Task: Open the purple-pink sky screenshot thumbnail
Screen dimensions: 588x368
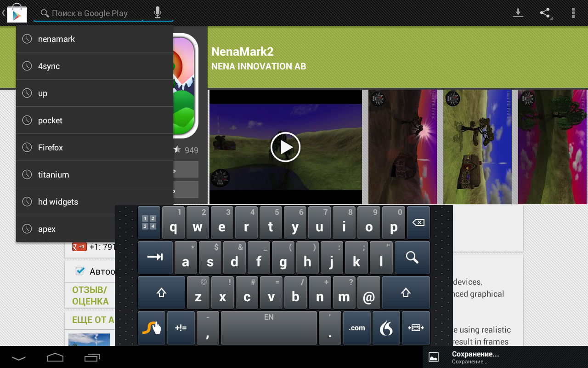Action: click(x=553, y=147)
